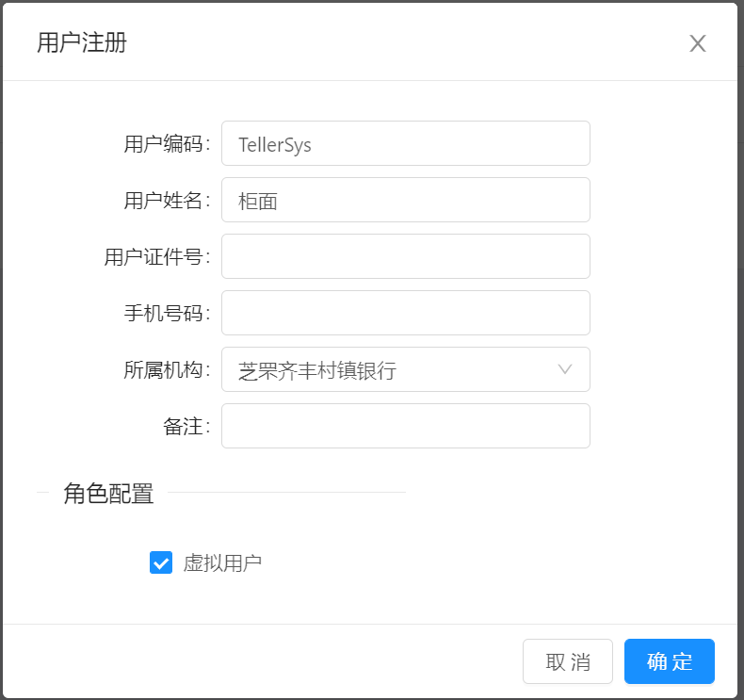Image resolution: width=744 pixels, height=700 pixels.
Task: Click the 所属机构 dropdown chevron arrow
Action: point(565,369)
